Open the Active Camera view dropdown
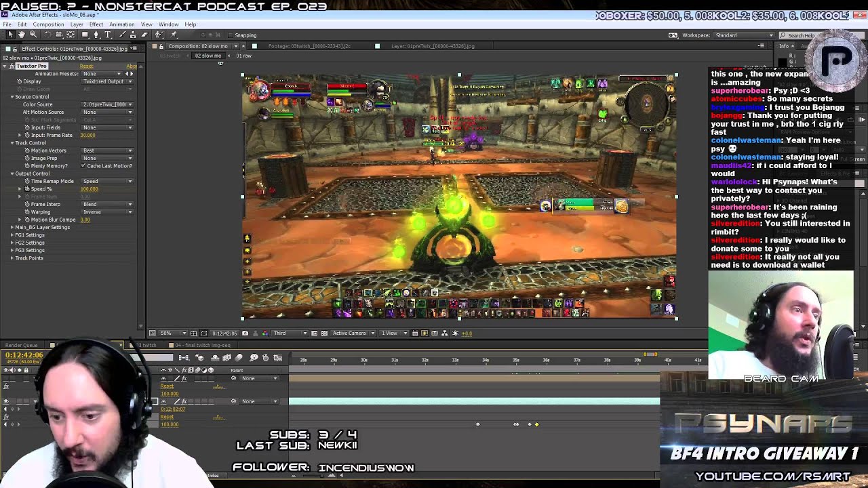Image resolution: width=868 pixels, height=488 pixels. (x=353, y=333)
